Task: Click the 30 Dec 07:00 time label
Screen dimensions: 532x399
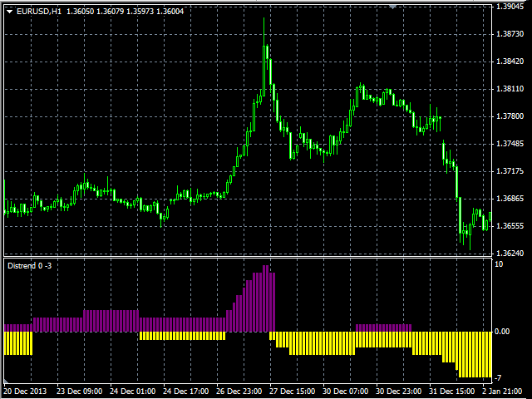Action: pos(345,392)
